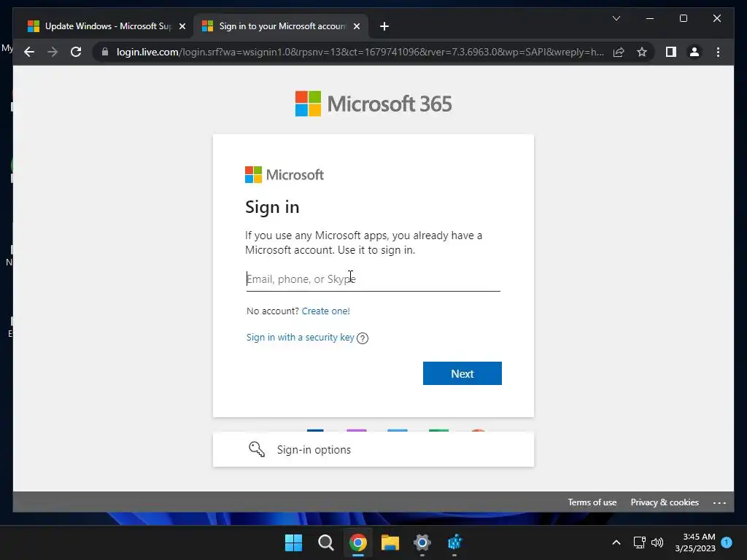Open notification badge in system tray
Viewport: 747px width, 560px height.
[x=727, y=542]
